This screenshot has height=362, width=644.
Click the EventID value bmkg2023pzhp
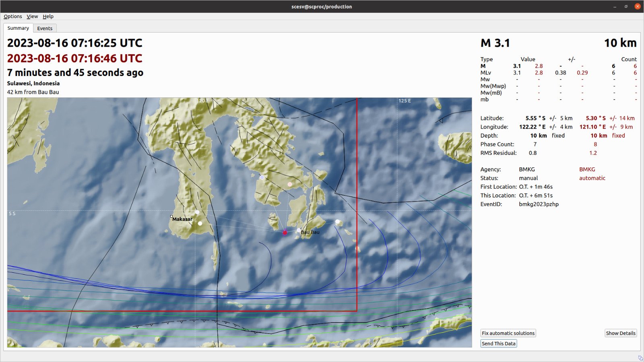click(539, 204)
